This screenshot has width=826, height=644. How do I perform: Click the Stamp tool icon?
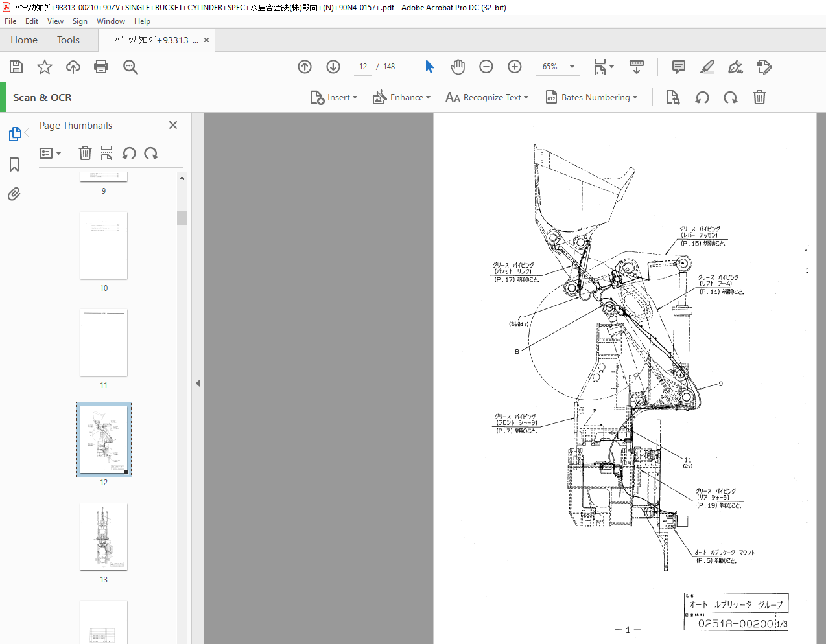(764, 67)
